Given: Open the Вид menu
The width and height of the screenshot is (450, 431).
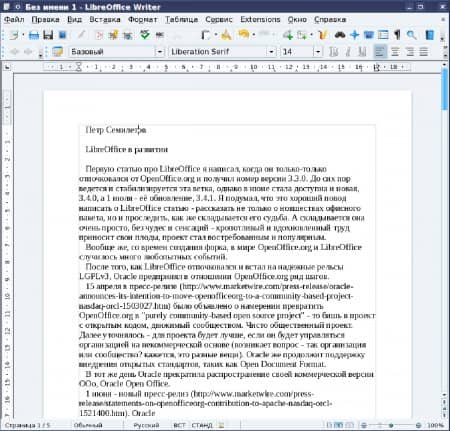Looking at the screenshot, I should (74, 19).
